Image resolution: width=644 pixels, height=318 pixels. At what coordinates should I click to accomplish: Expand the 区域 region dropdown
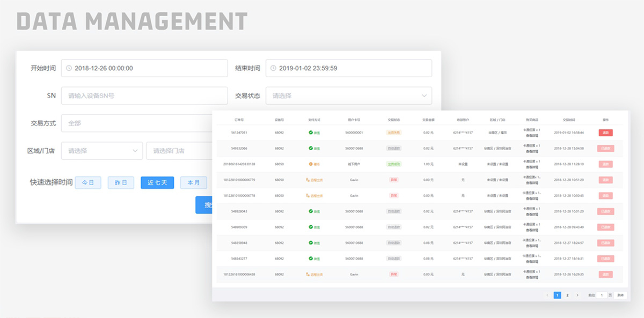click(x=102, y=151)
